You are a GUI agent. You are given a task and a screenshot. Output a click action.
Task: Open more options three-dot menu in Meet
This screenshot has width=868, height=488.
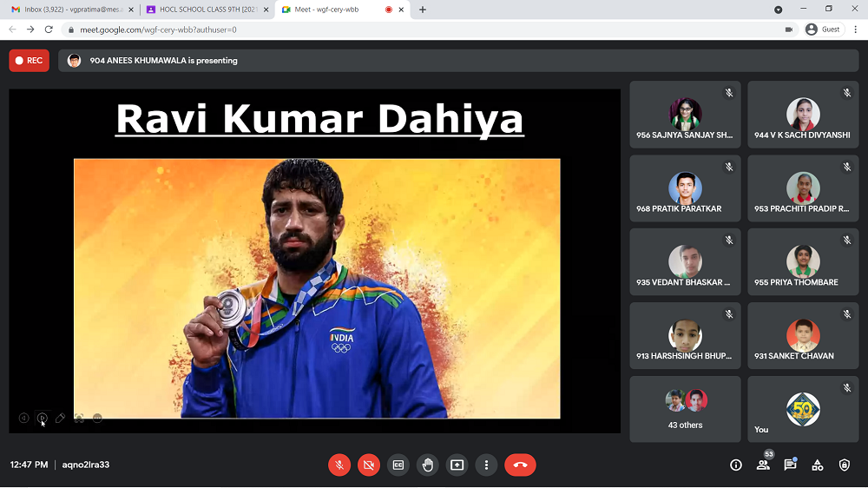[487, 465]
